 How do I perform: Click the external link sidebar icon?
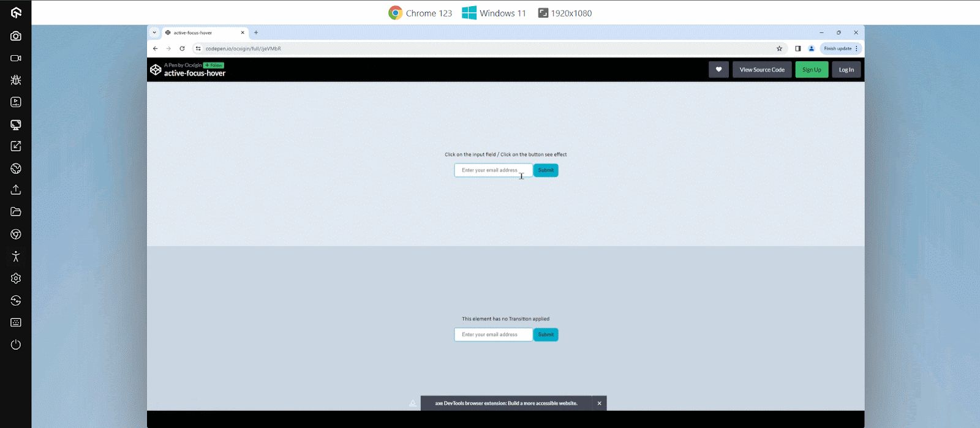point(16,146)
